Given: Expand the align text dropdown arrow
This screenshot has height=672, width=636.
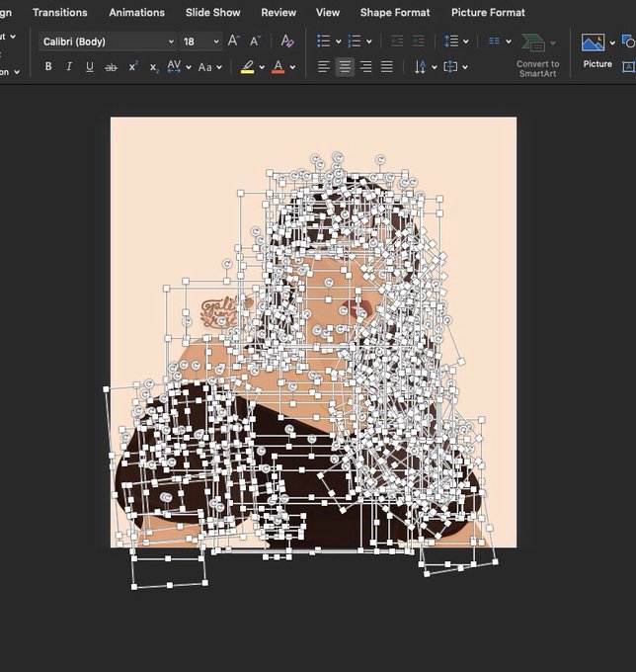Looking at the screenshot, I should (465, 67).
